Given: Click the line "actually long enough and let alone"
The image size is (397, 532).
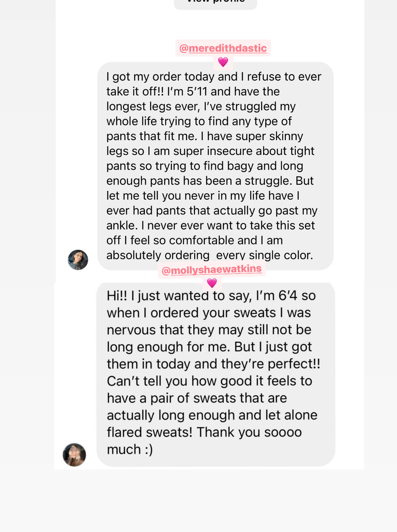Looking at the screenshot, I should point(212,415).
